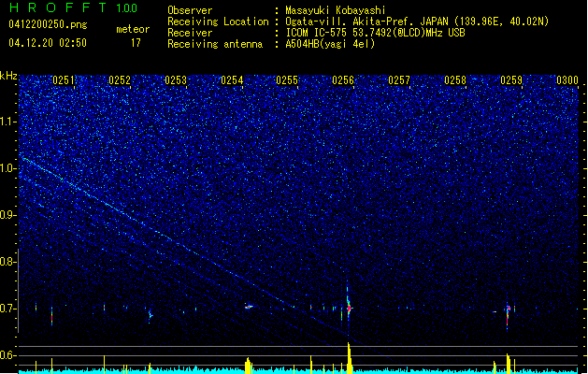Click the horizontal echo blob near 0254
588x374 pixels.
pyautogui.click(x=249, y=307)
